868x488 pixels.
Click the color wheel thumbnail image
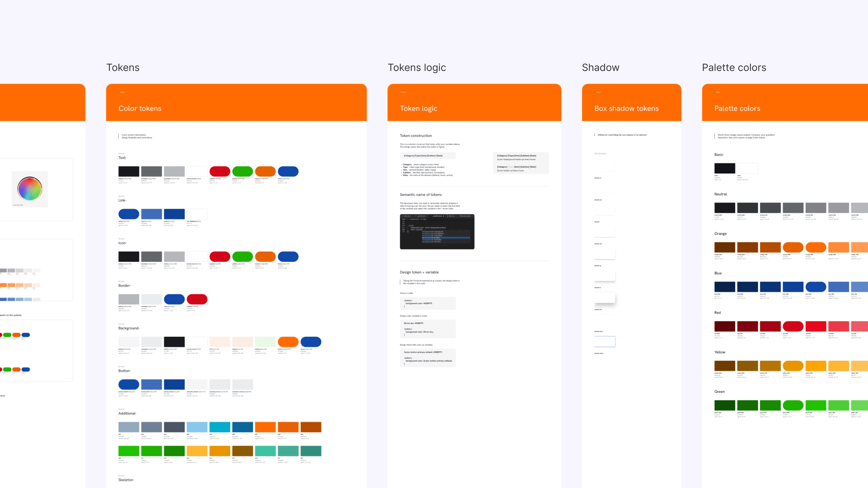30,189
